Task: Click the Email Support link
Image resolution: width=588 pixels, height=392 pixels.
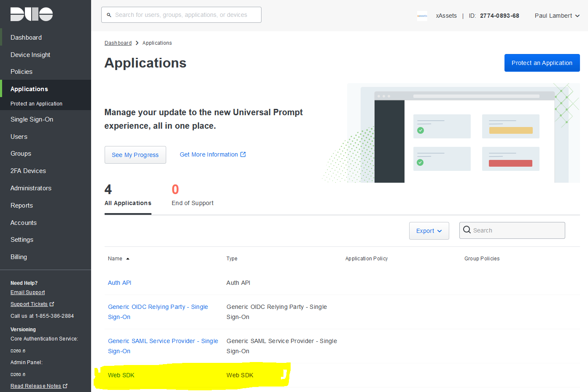Action: coord(27,292)
